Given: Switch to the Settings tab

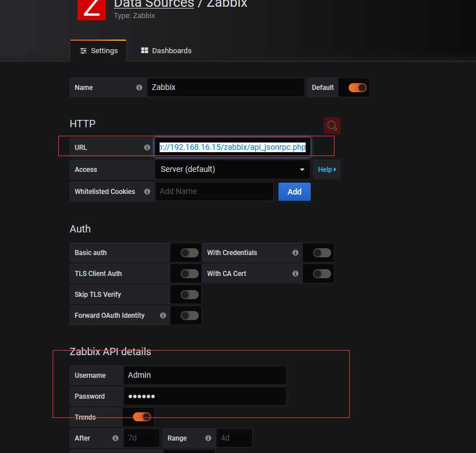Looking at the screenshot, I should pos(98,51).
